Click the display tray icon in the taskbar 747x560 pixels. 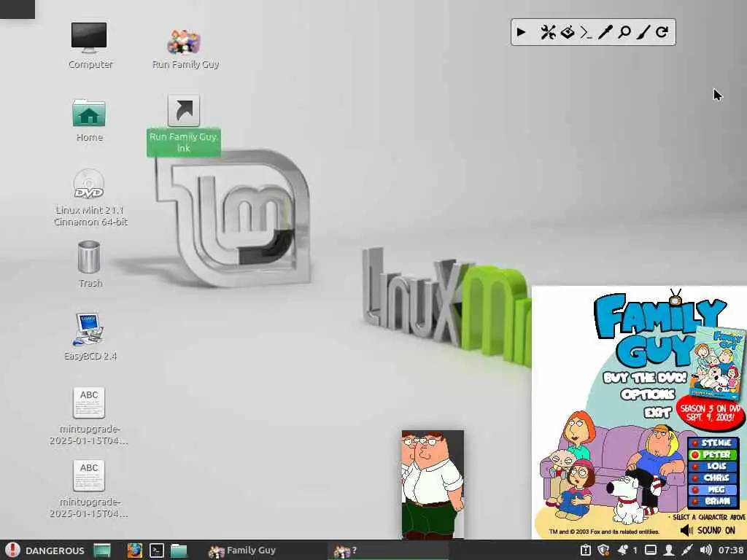pyautogui.click(x=651, y=551)
